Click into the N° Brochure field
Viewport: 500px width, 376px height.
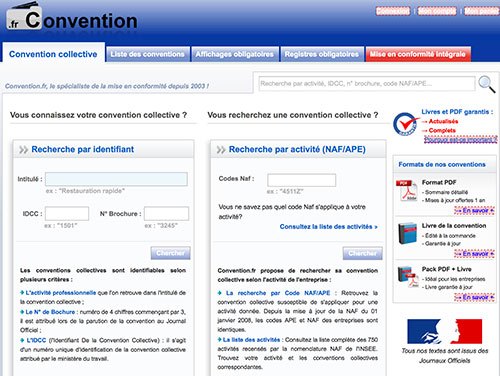166,213
